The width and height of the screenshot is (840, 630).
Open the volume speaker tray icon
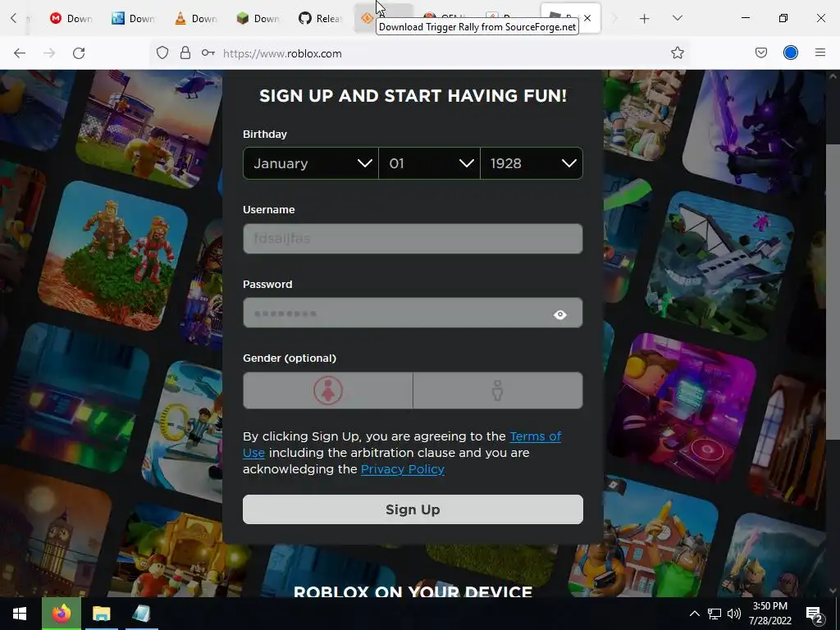click(x=734, y=614)
